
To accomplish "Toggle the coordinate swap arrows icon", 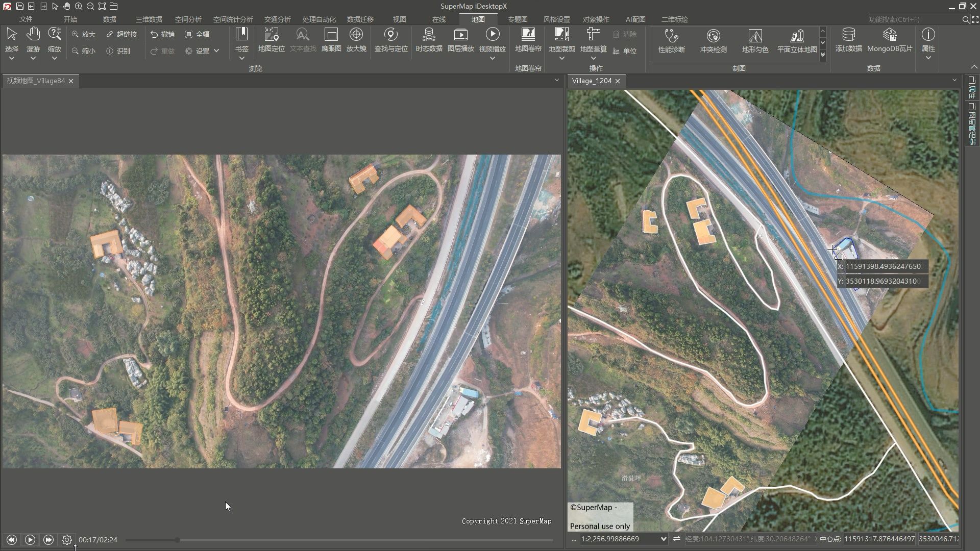I will pyautogui.click(x=676, y=539).
